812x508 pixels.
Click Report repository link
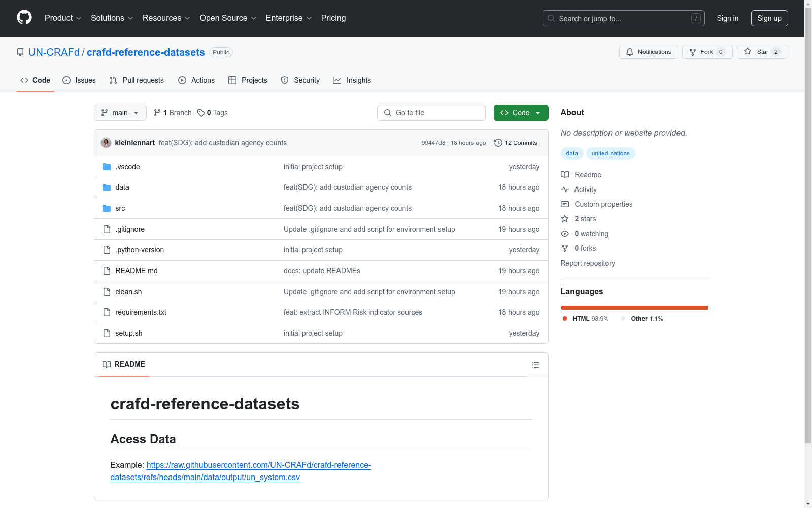click(588, 263)
